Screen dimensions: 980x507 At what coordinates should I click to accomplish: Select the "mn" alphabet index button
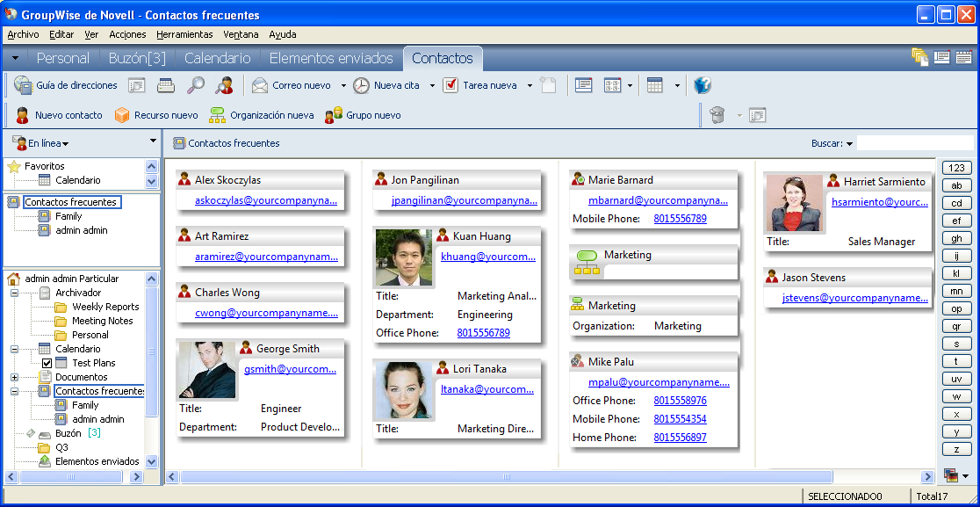click(x=956, y=291)
